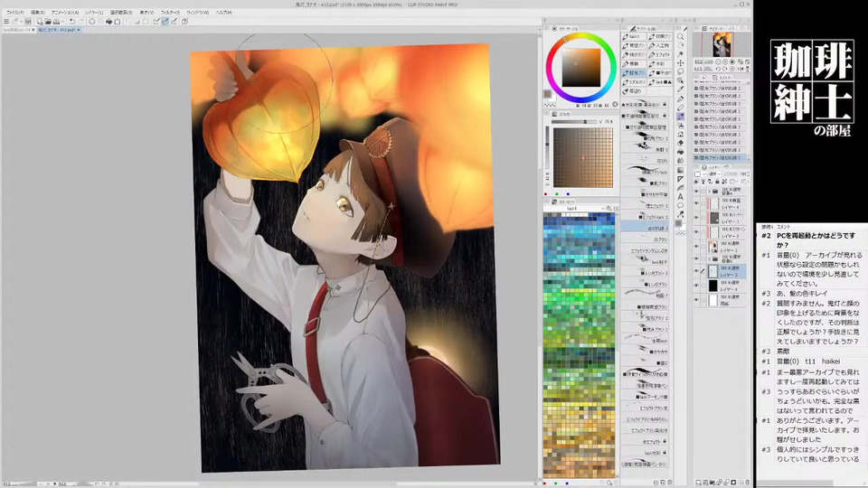Hide the dark gray thumbnail layer

pyautogui.click(x=696, y=218)
